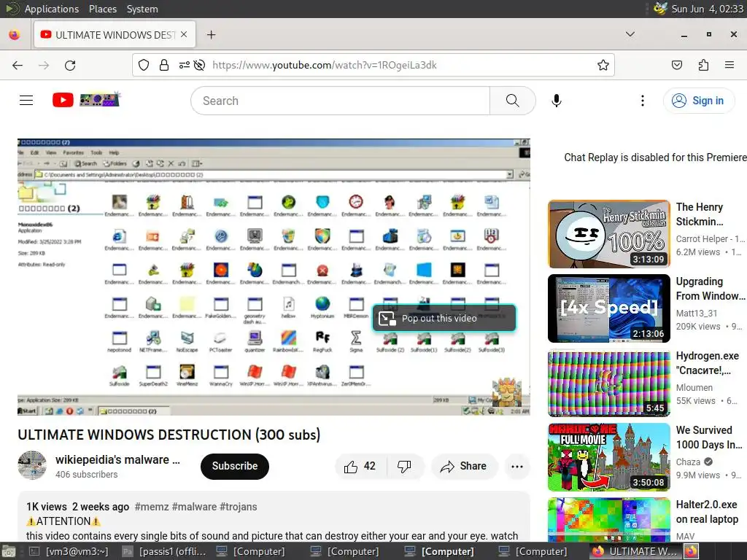Click the site security padlock icon

click(x=164, y=65)
